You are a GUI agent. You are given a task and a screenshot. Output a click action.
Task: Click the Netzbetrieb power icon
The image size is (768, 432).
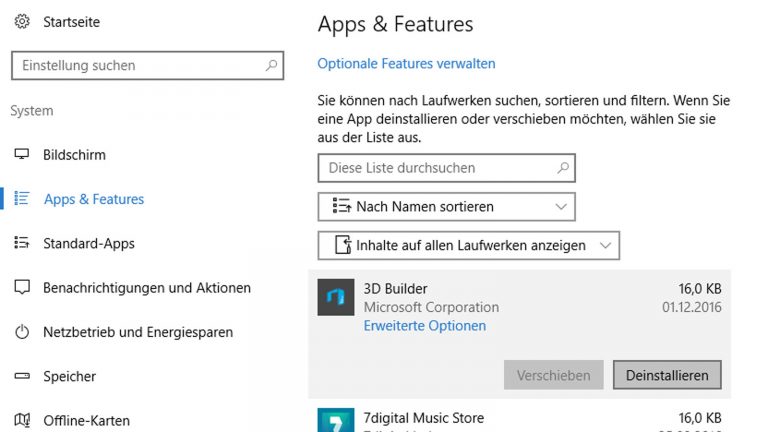(22, 332)
